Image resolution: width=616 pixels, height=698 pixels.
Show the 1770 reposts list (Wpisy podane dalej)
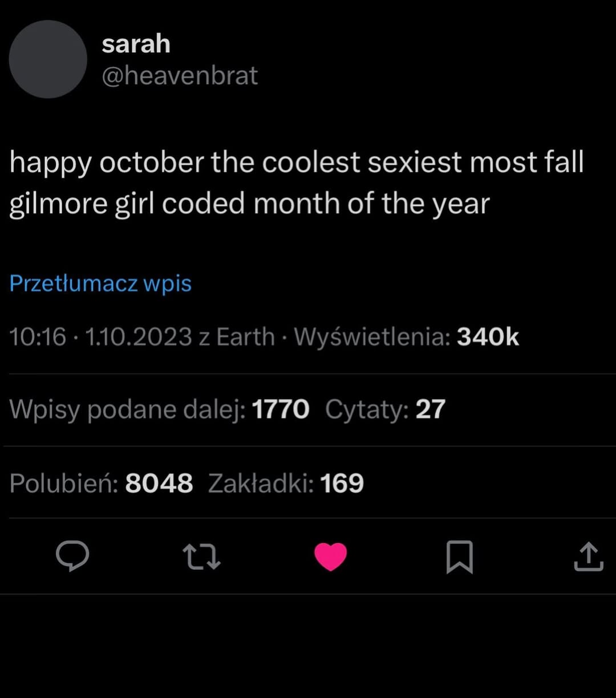click(x=159, y=409)
